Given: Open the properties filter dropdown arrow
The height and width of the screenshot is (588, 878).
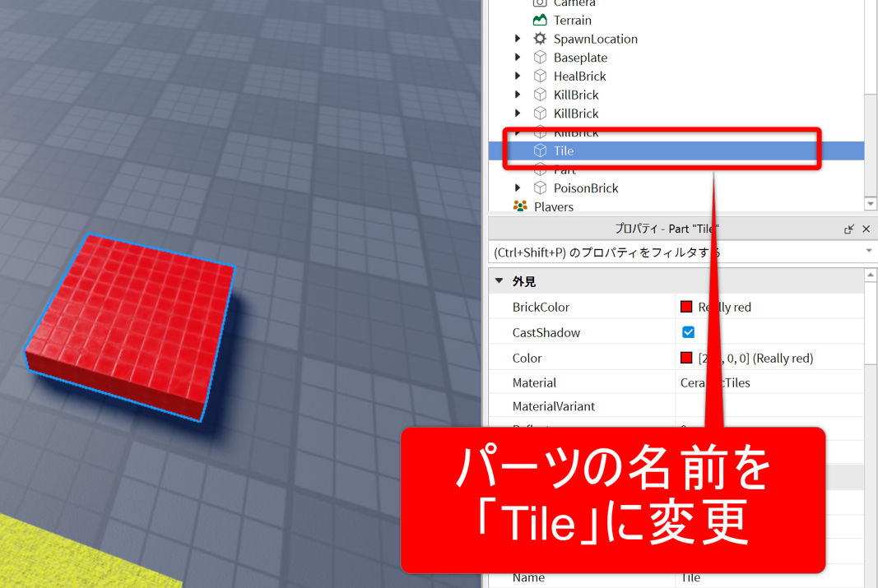Looking at the screenshot, I should pos(869,252).
